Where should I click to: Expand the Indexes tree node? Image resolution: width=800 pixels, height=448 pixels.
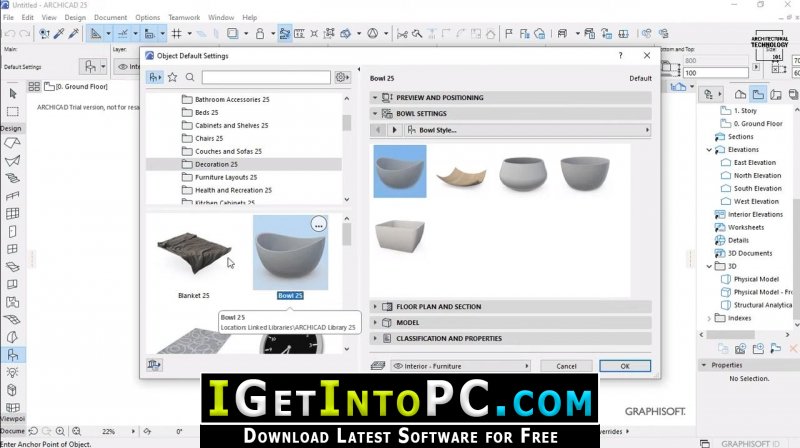pyautogui.click(x=709, y=318)
